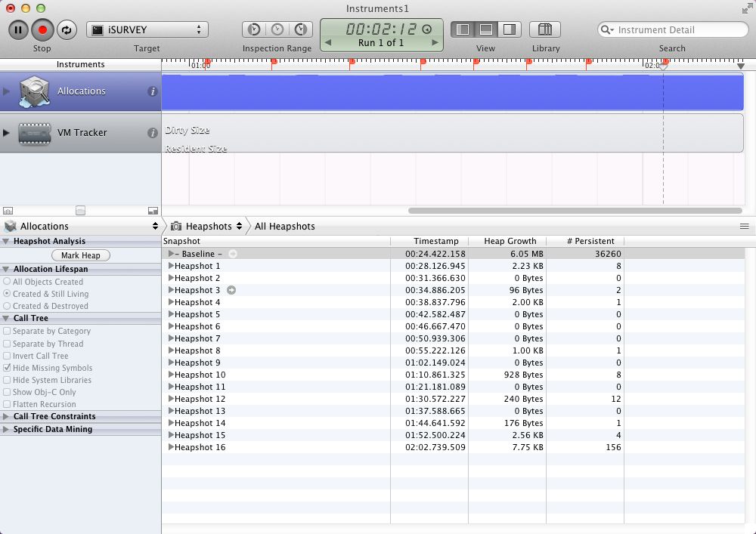Click focus arrow next to Baseline
Viewport: 756px width, 534px height.
pyautogui.click(x=233, y=254)
